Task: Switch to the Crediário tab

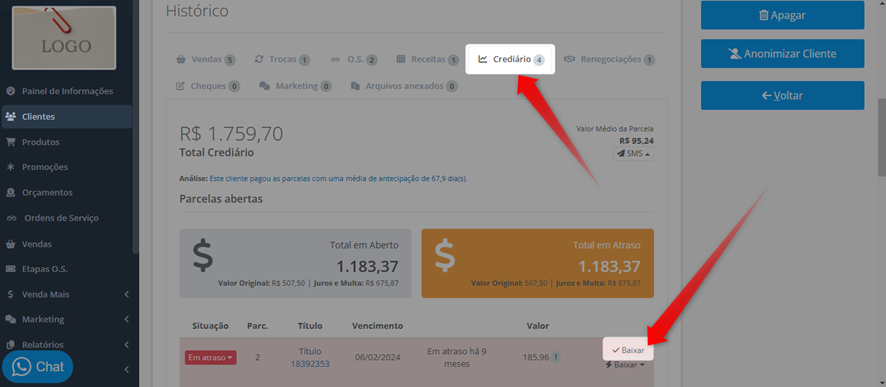Action: point(510,59)
